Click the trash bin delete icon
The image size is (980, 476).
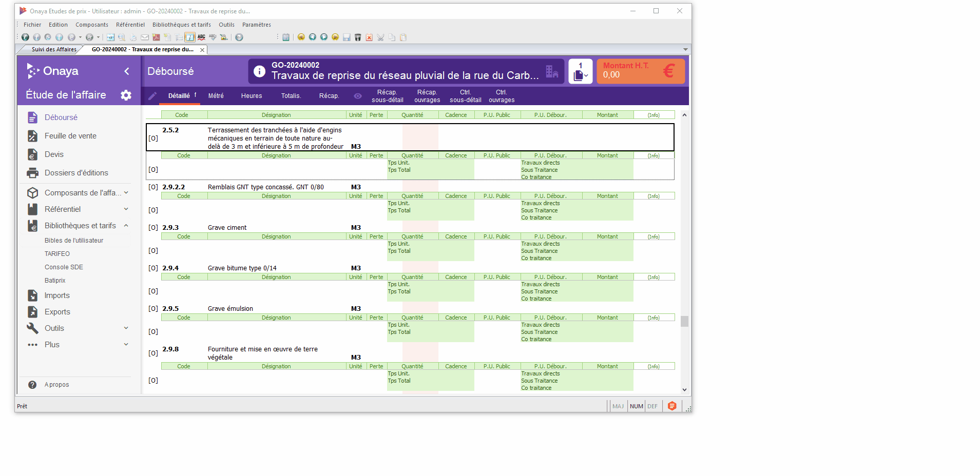tap(358, 37)
